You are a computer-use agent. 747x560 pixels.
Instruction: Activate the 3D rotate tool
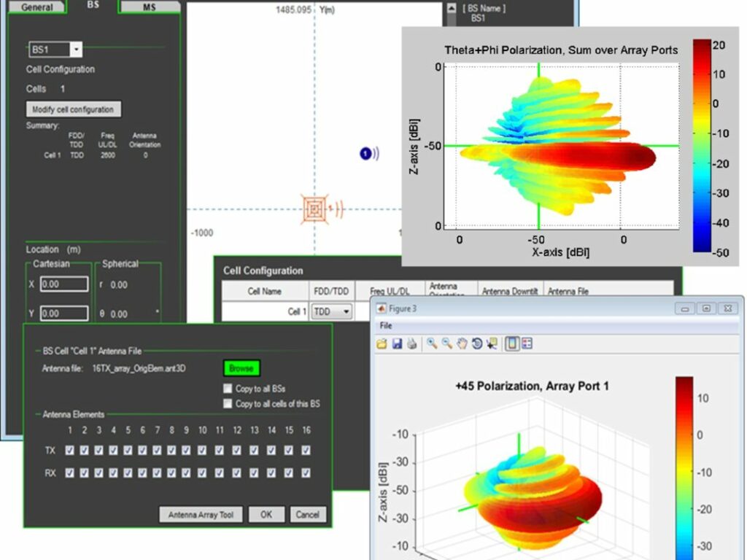coord(476,343)
